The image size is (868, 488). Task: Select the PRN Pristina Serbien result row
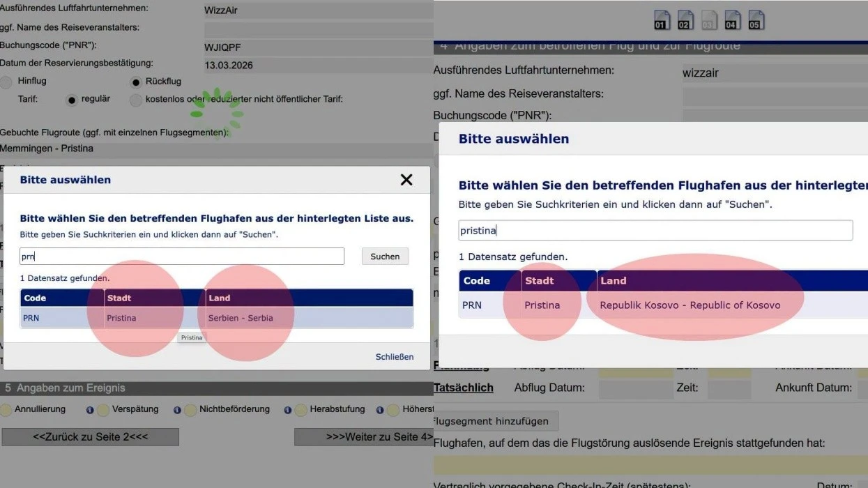(x=217, y=318)
